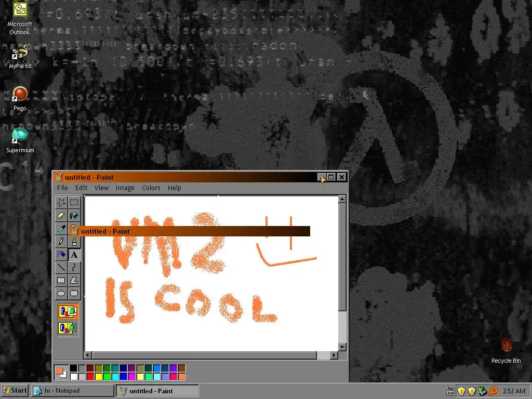Choose the Eraser tool

[61, 216]
